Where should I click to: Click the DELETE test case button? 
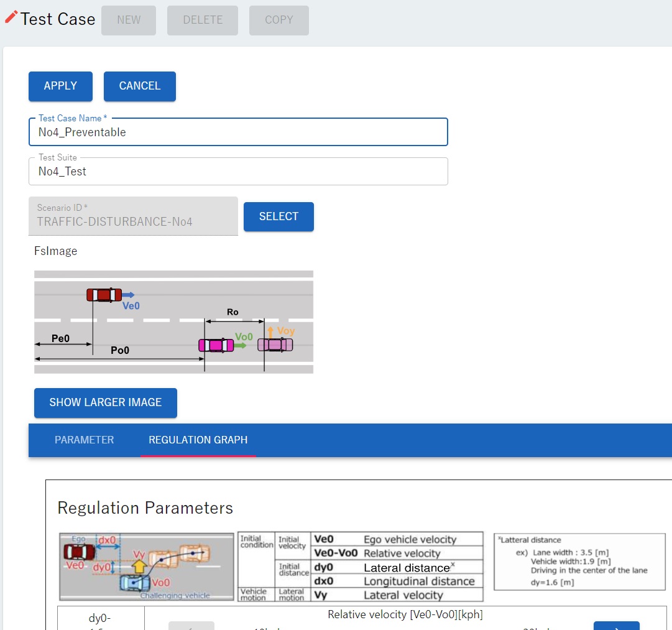pyautogui.click(x=203, y=20)
